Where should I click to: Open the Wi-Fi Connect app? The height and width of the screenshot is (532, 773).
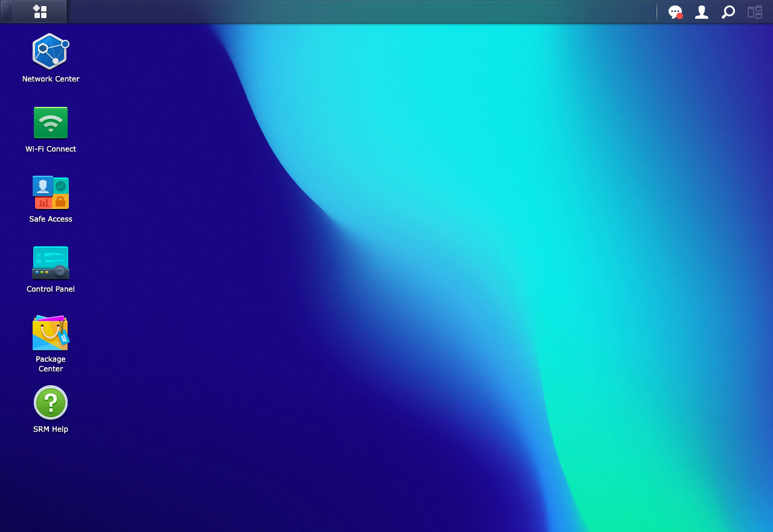coord(51,129)
